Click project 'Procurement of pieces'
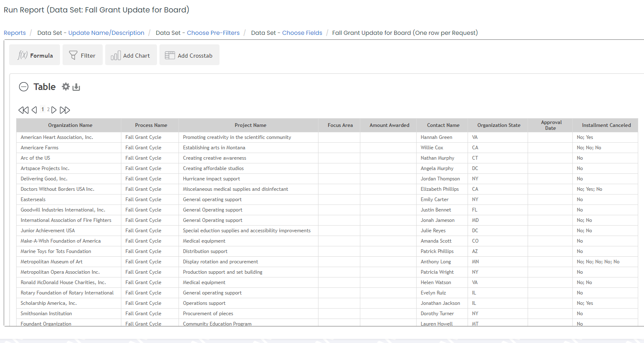644x343 pixels. 208,314
